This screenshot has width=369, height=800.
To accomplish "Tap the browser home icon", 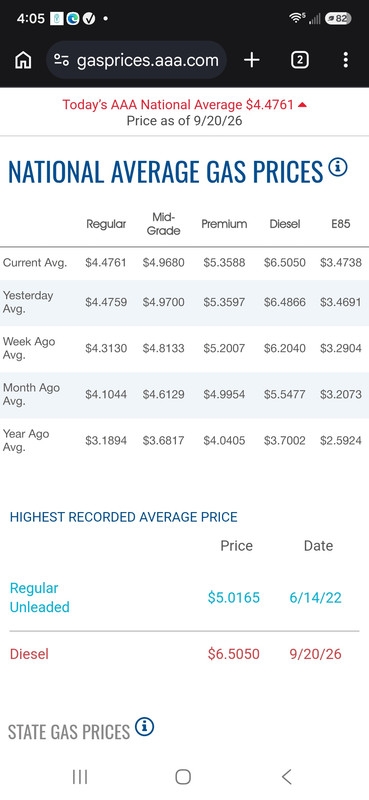I will pos(23,60).
